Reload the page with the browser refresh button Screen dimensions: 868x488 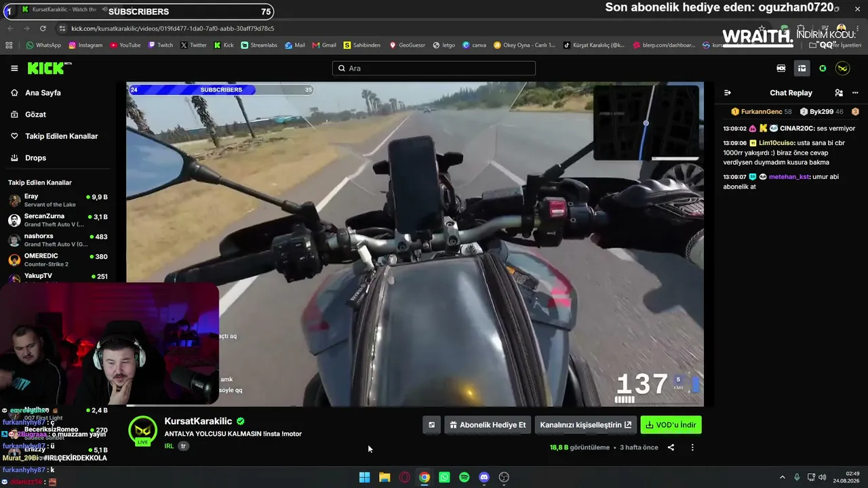[43, 28]
